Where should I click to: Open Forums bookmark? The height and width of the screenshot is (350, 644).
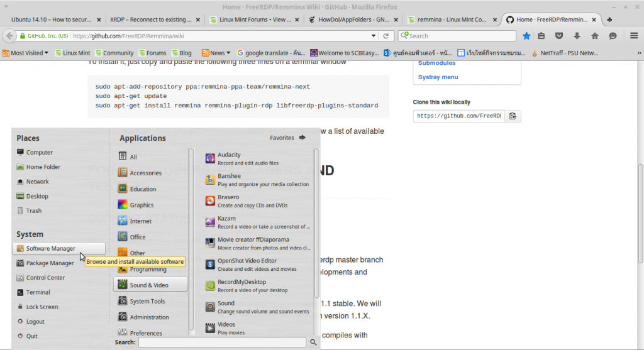[152, 53]
